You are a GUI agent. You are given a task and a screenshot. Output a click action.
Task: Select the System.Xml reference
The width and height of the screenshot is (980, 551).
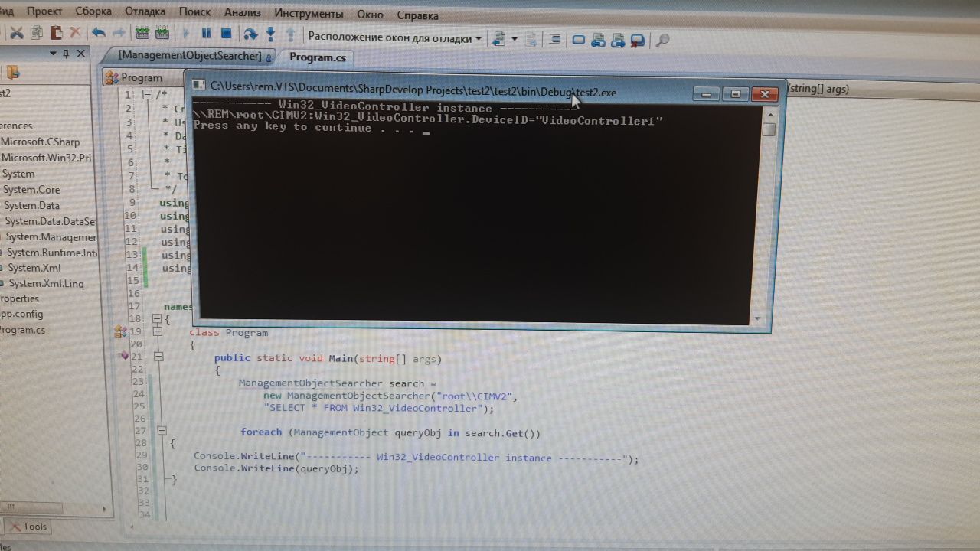click(34, 268)
